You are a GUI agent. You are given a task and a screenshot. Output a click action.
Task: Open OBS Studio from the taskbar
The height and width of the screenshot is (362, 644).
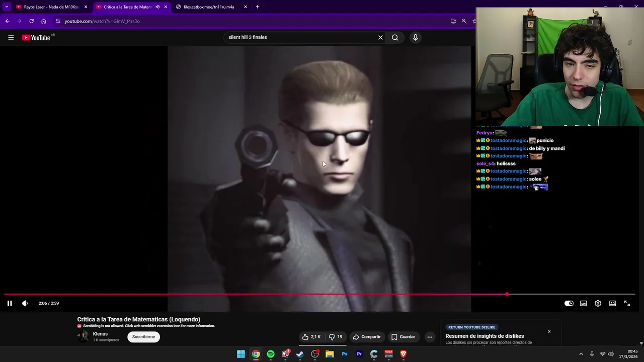pos(315,354)
